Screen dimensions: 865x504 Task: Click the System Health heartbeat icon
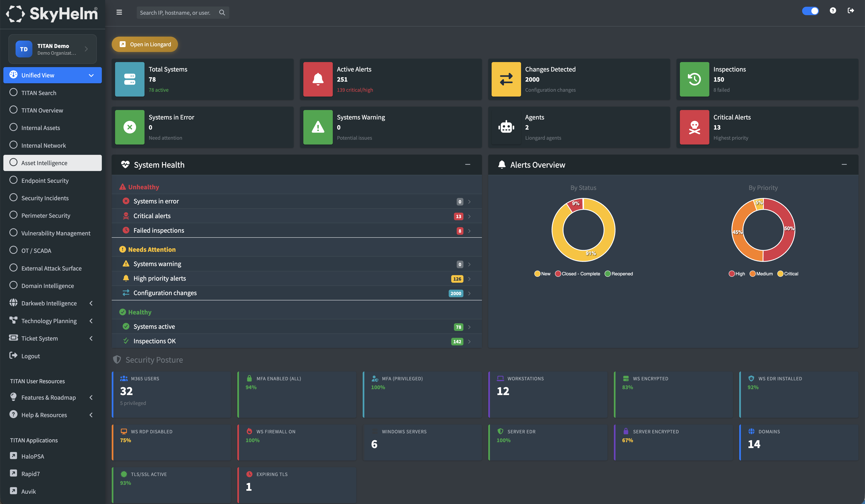[x=125, y=165]
